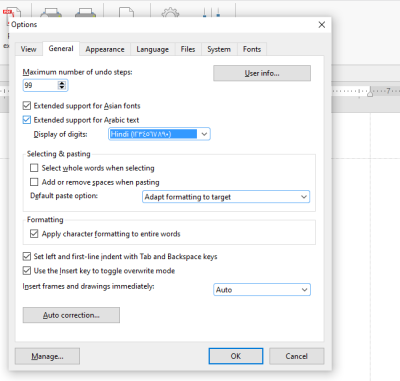
Task: Open the Appearance tab
Action: coord(105,49)
